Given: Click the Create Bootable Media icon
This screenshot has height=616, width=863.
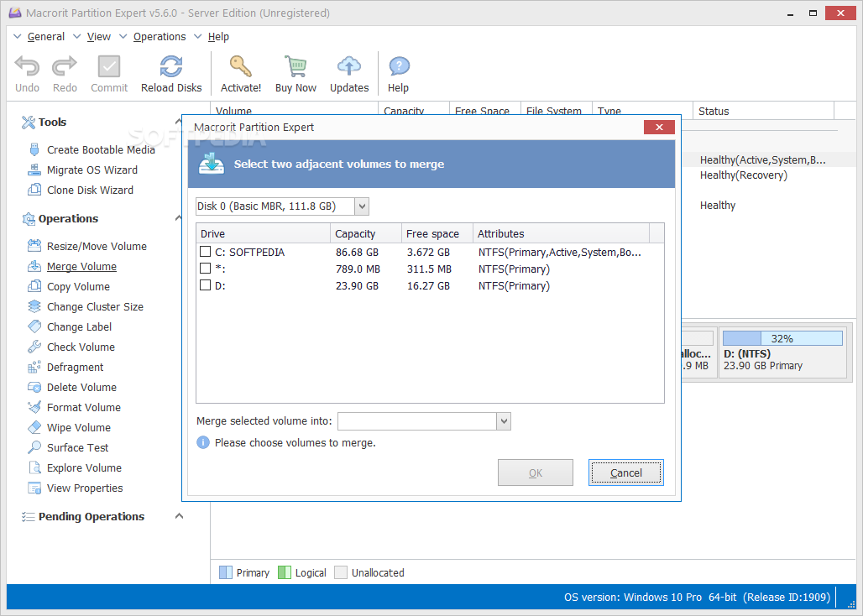Looking at the screenshot, I should coord(34,149).
